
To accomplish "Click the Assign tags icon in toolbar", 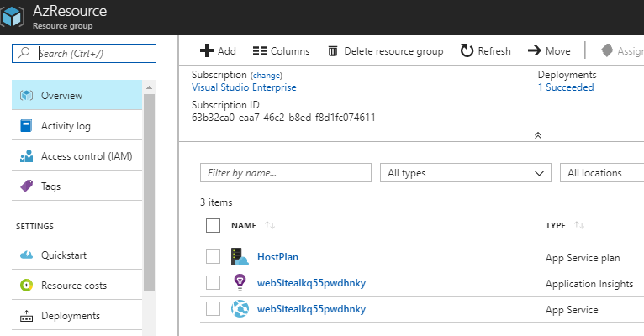I will coord(607,50).
